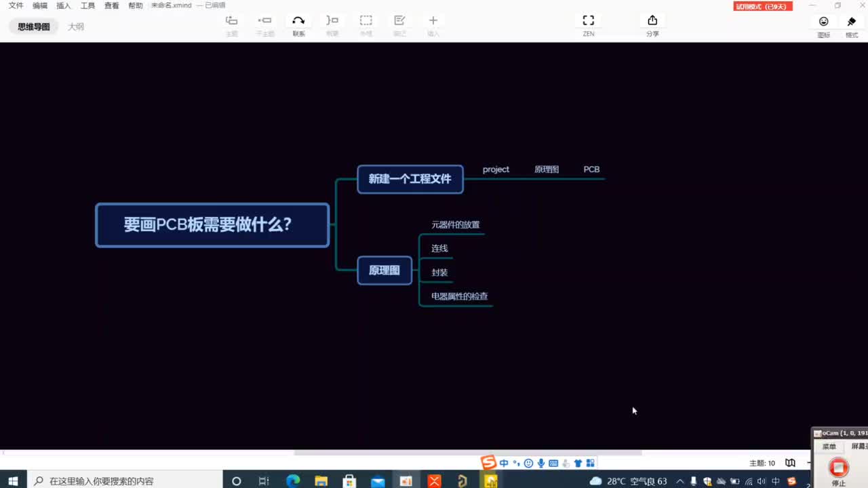Select the Relationship (联系) tool
Viewport: 868px width, 488px height.
click(x=298, y=21)
